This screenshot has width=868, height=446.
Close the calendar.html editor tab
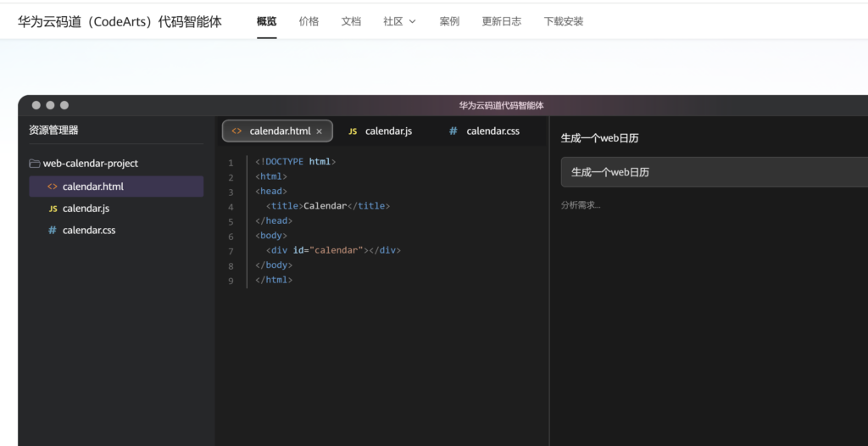coord(319,131)
